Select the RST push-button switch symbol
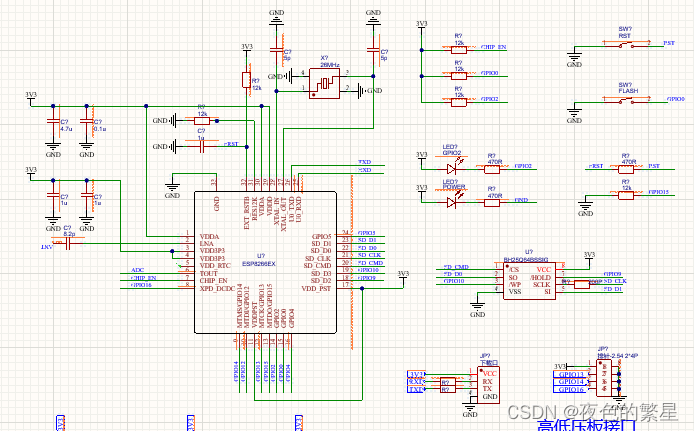The image size is (694, 431). click(626, 44)
